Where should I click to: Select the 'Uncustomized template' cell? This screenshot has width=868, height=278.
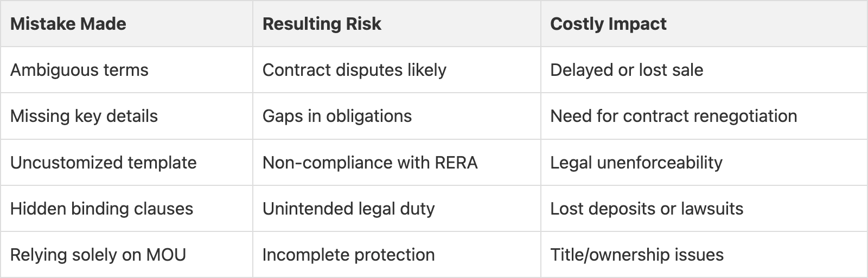pos(103,163)
